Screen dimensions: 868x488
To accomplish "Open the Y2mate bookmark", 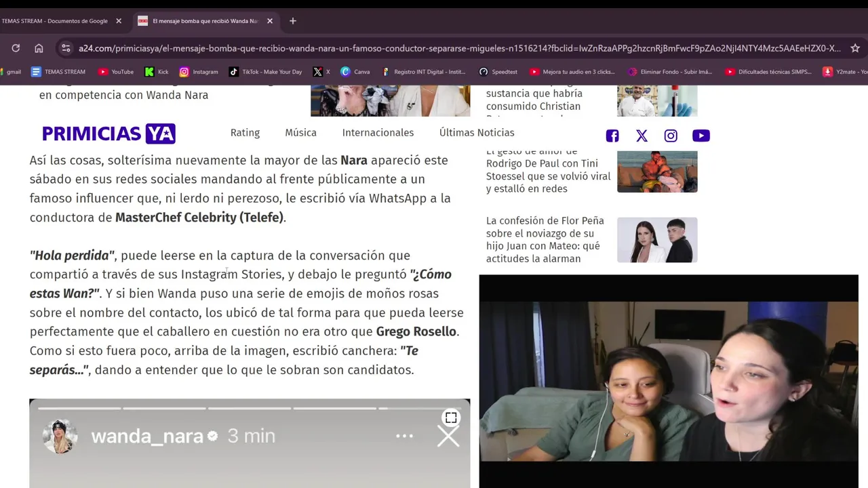I will 845,72.
